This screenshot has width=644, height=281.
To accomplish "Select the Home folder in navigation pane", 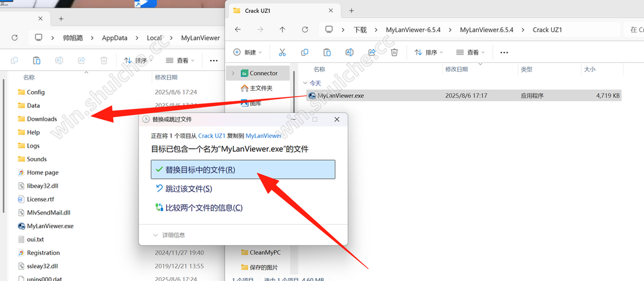I will (x=257, y=88).
